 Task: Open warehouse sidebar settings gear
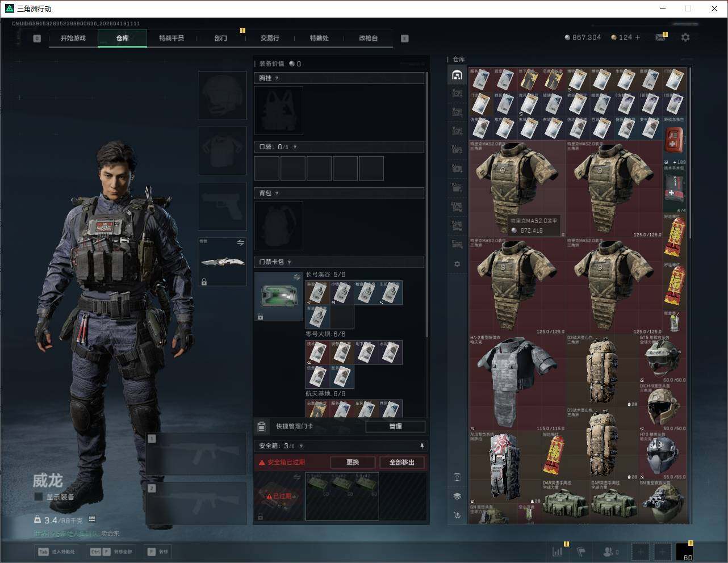tap(457, 264)
